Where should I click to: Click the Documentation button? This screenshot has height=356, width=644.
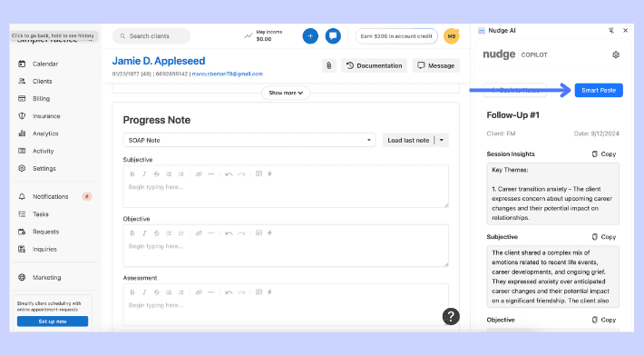[x=375, y=65]
